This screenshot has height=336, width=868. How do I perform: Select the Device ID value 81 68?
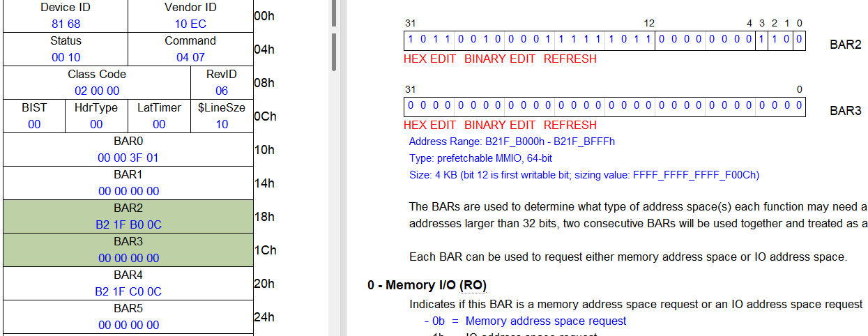click(66, 24)
